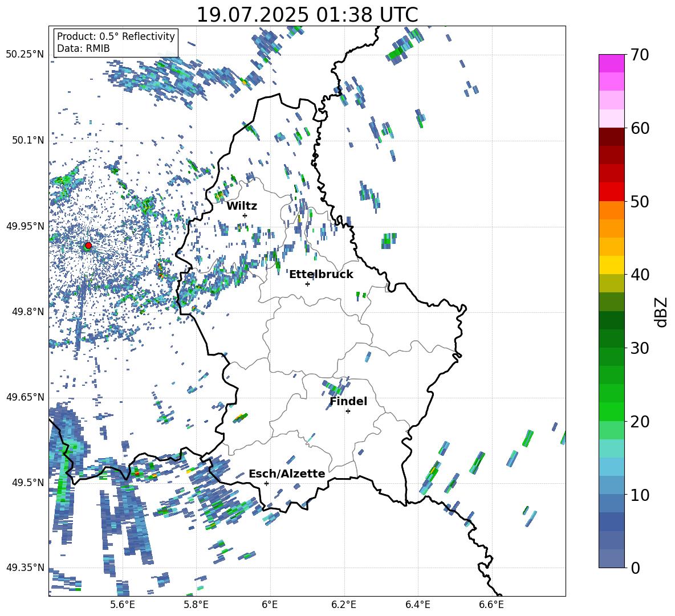
Task: Click the dBZ colorbar axis title
Action: coord(662,312)
